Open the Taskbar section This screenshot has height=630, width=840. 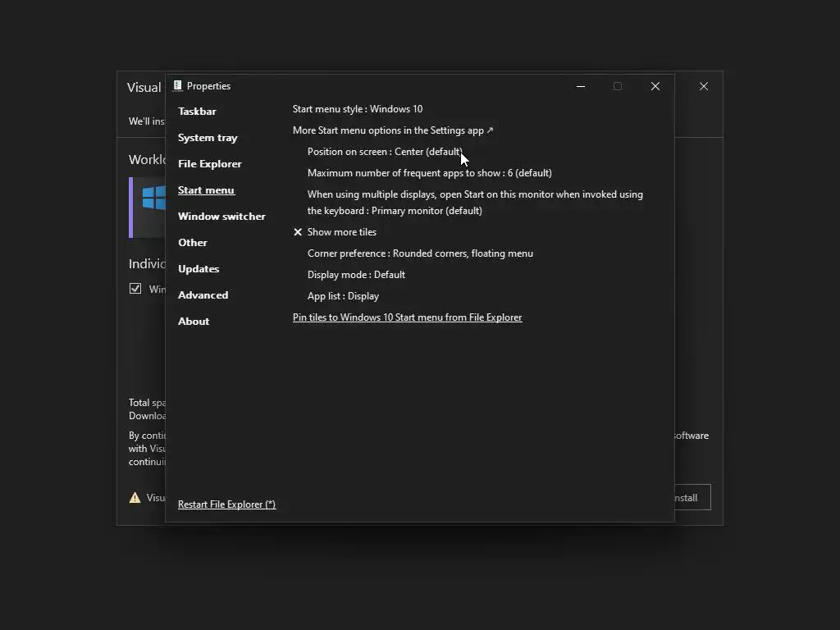[x=197, y=112]
